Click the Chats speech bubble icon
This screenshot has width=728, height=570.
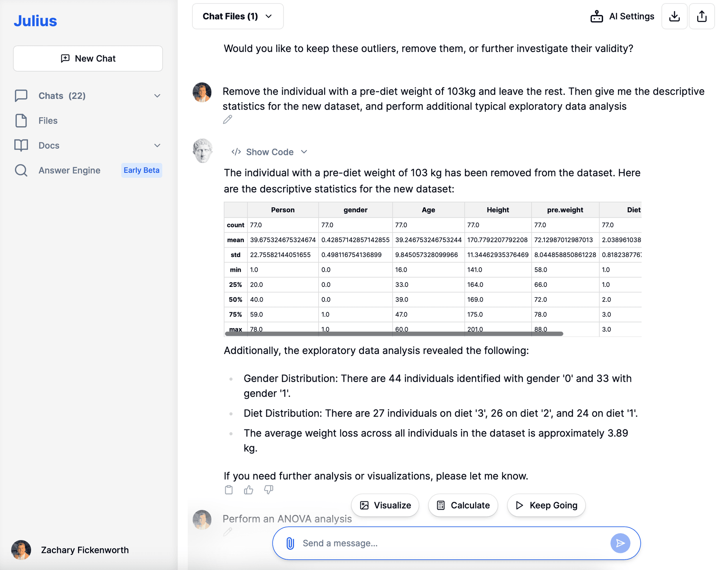pyautogui.click(x=21, y=96)
